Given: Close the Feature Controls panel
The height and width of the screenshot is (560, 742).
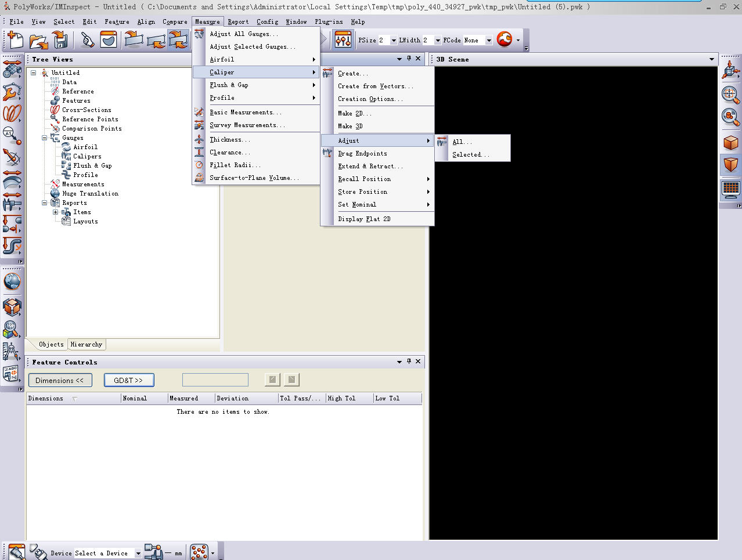Looking at the screenshot, I should click(x=418, y=361).
